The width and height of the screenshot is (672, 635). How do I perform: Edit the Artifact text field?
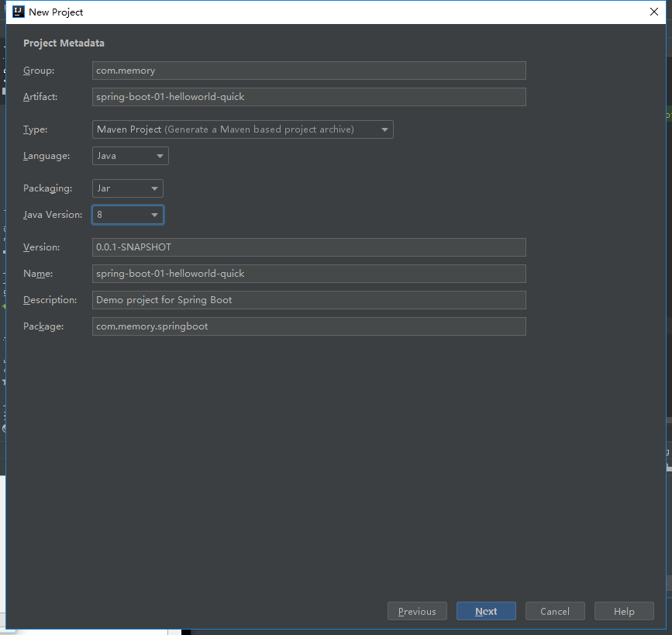tap(309, 97)
